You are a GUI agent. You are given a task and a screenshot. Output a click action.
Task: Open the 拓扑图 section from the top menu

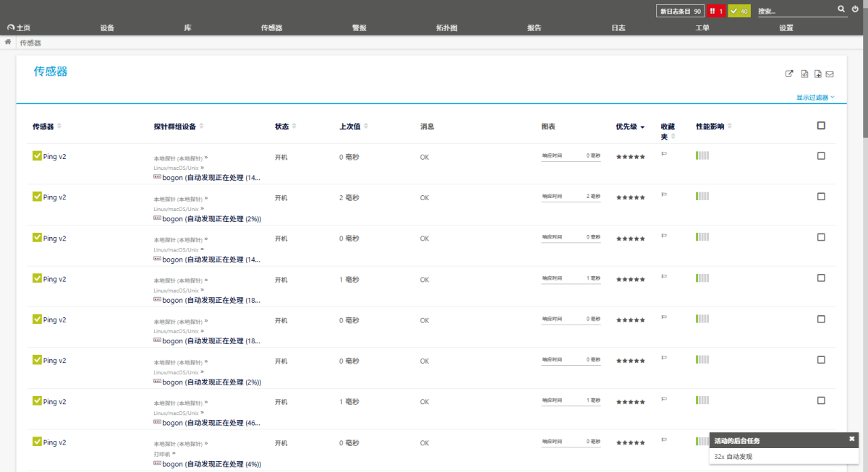pyautogui.click(x=446, y=27)
